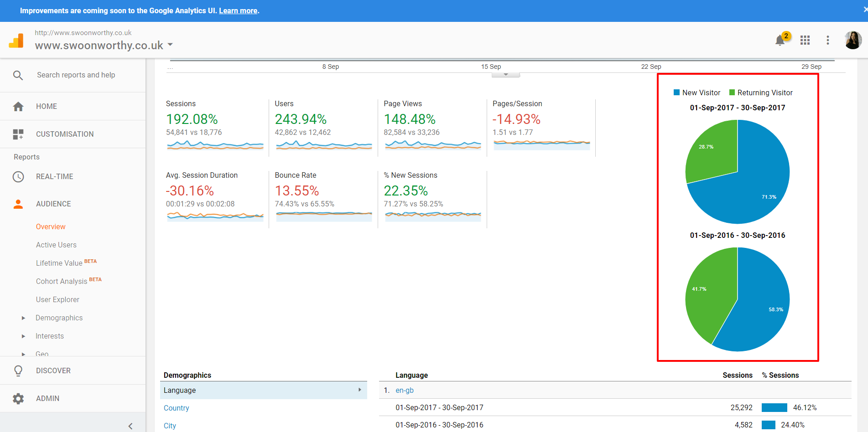Screen dimensions: 868x432
Task: Collapse the sidebar with the left chevron
Action: coord(130,426)
